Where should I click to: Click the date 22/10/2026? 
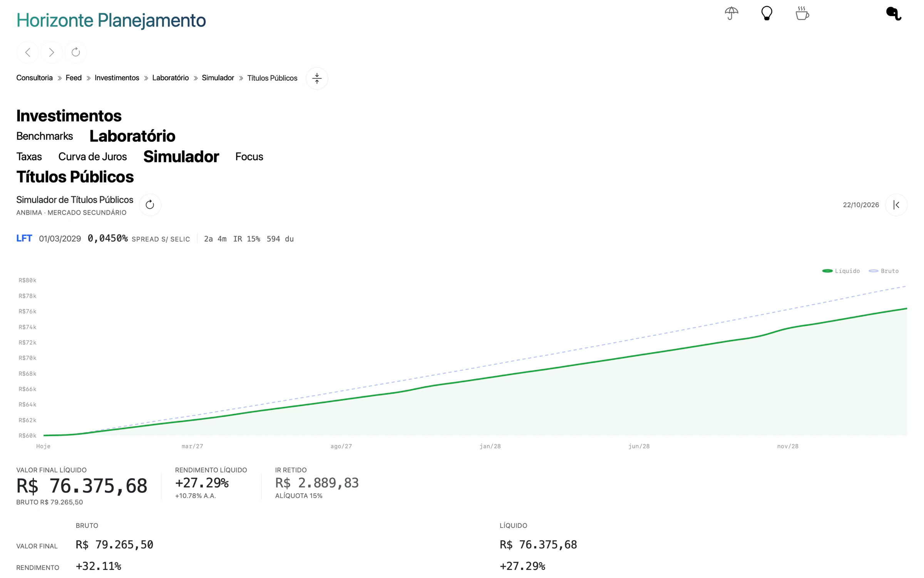(861, 205)
